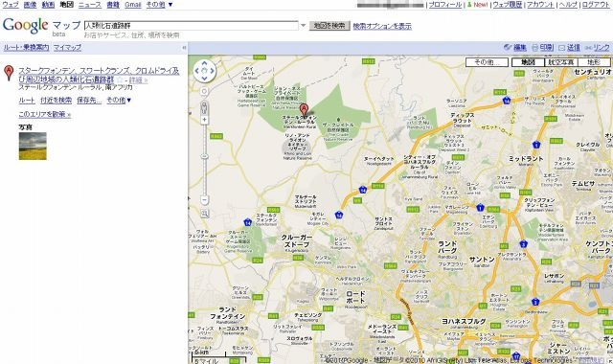Viewport: 613px width, 364px height.
Task: Switch to the 地図 map view
Action: [x=528, y=62]
